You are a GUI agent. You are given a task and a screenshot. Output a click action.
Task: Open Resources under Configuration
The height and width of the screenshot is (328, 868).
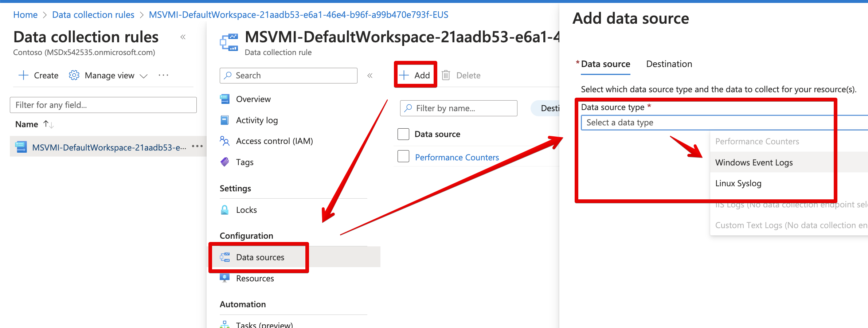click(255, 278)
